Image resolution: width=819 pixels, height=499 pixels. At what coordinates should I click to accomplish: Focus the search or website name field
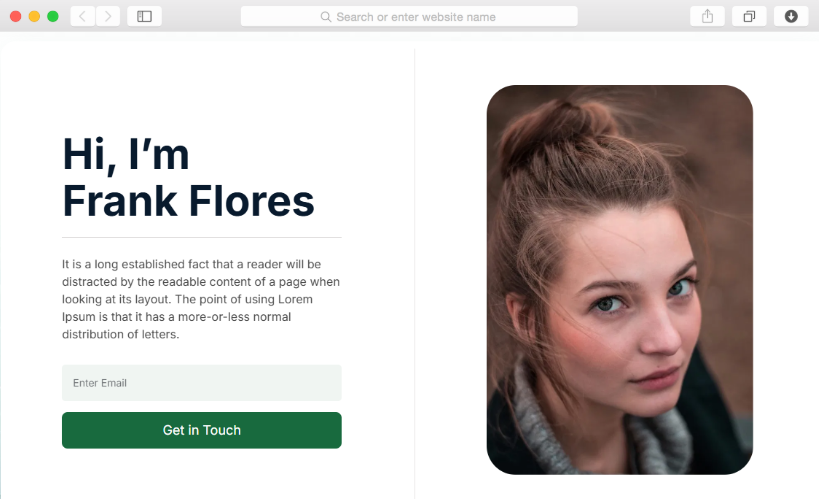409,16
